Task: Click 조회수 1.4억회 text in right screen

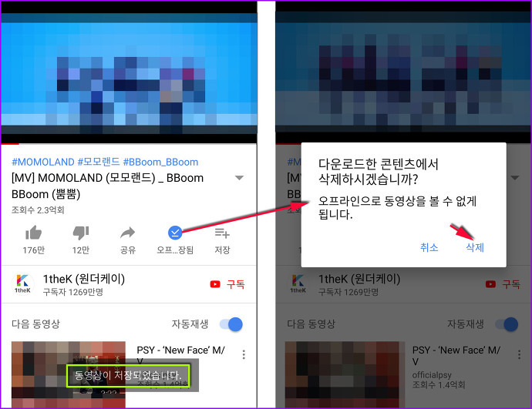Action: point(439,384)
